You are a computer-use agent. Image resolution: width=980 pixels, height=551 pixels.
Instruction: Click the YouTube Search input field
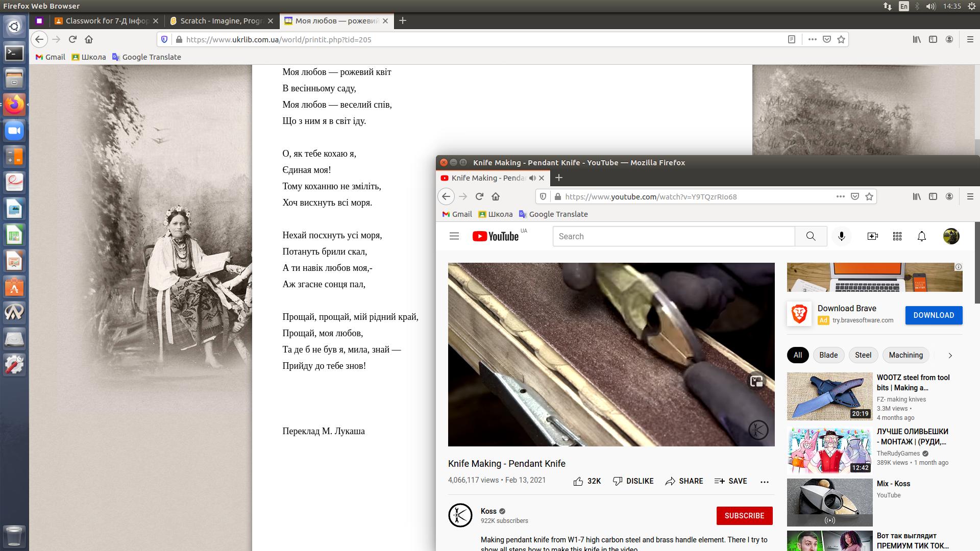click(674, 236)
